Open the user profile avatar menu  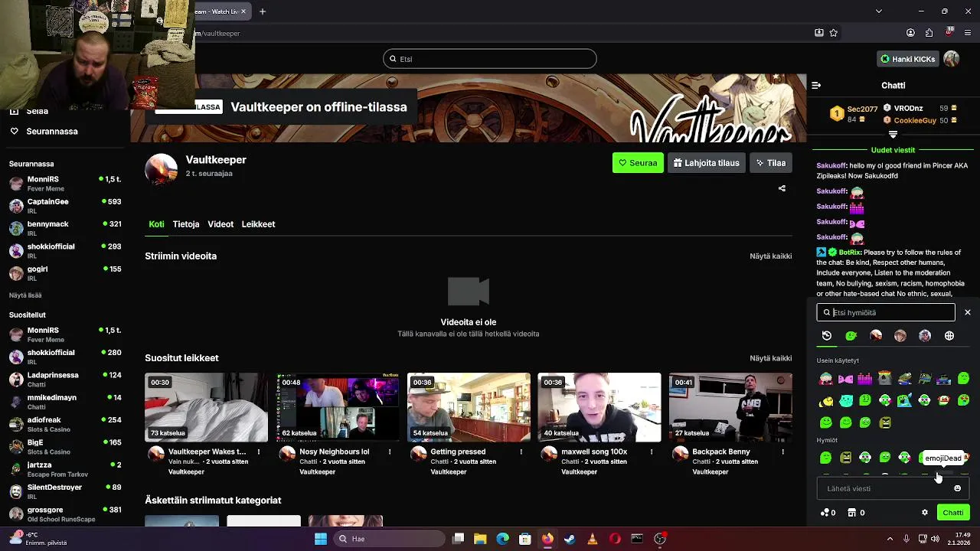952,59
